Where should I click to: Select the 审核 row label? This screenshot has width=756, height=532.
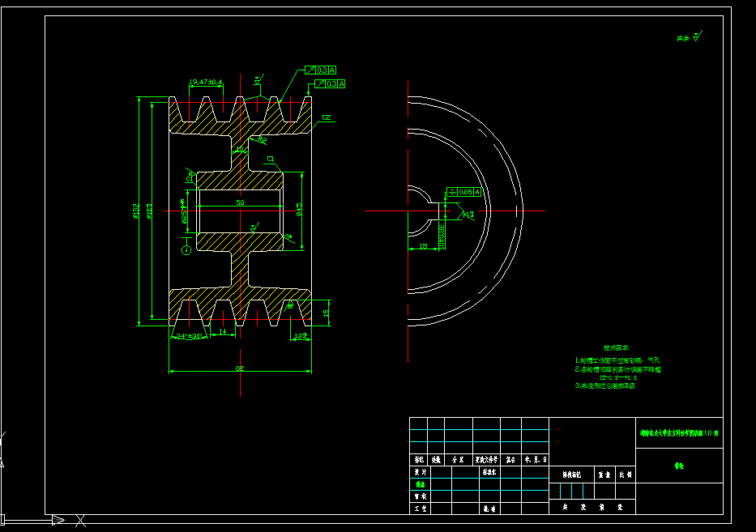[420, 496]
